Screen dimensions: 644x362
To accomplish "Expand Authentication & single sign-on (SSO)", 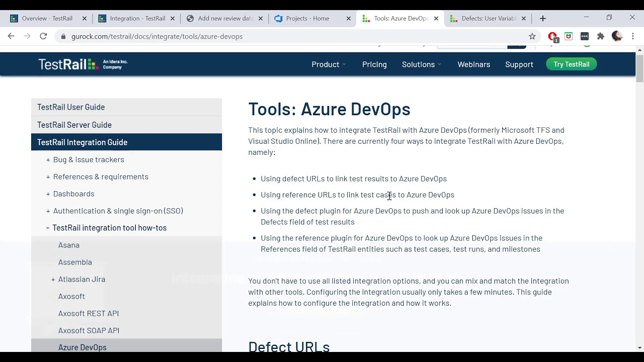I will 48,211.
